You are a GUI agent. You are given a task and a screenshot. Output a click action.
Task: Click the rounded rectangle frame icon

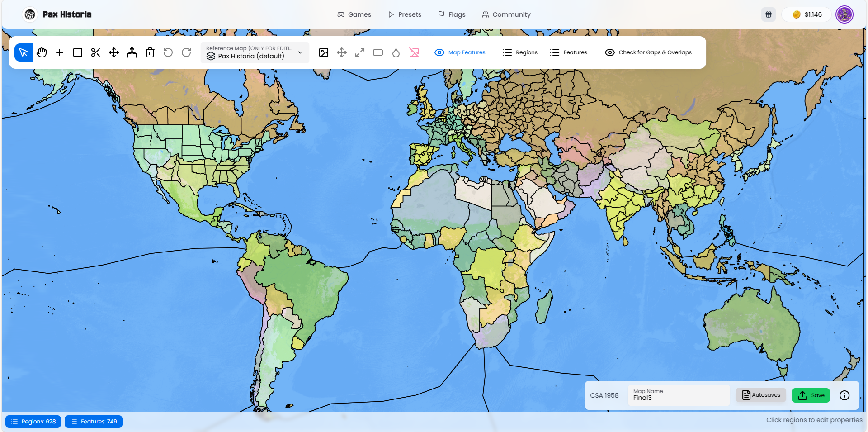pos(378,52)
